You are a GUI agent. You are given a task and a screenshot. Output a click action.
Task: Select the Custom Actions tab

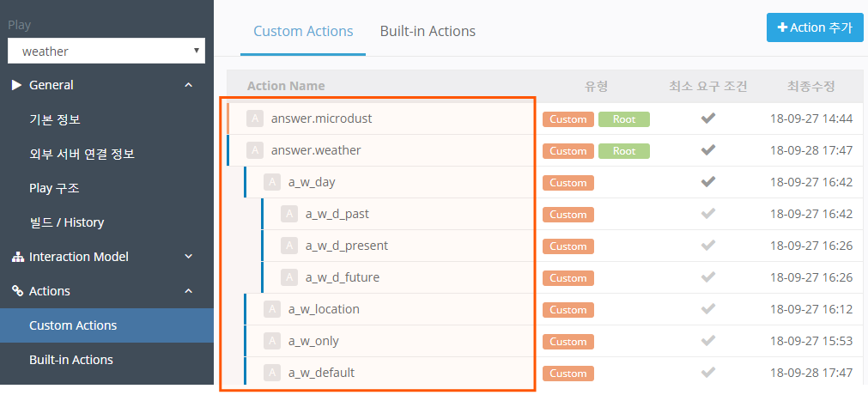pyautogui.click(x=303, y=31)
